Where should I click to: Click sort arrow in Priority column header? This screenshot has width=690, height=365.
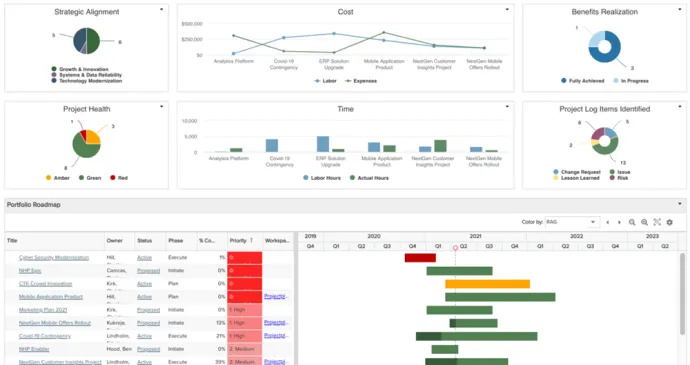click(251, 240)
